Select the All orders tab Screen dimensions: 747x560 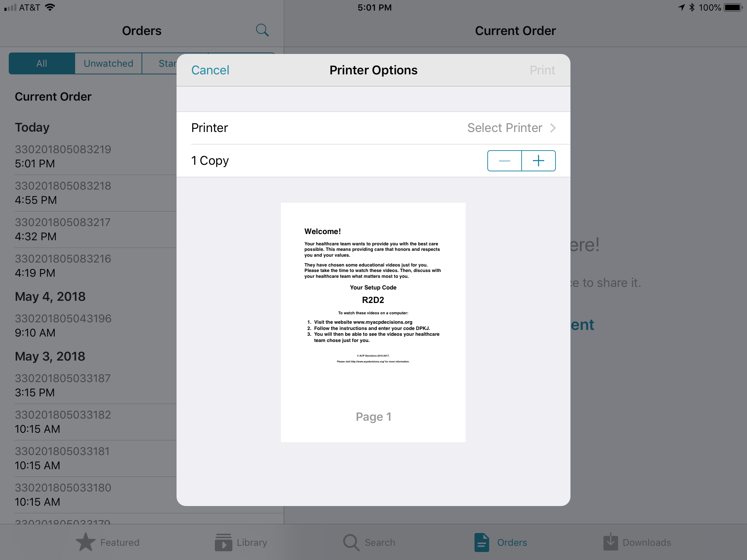40,63
